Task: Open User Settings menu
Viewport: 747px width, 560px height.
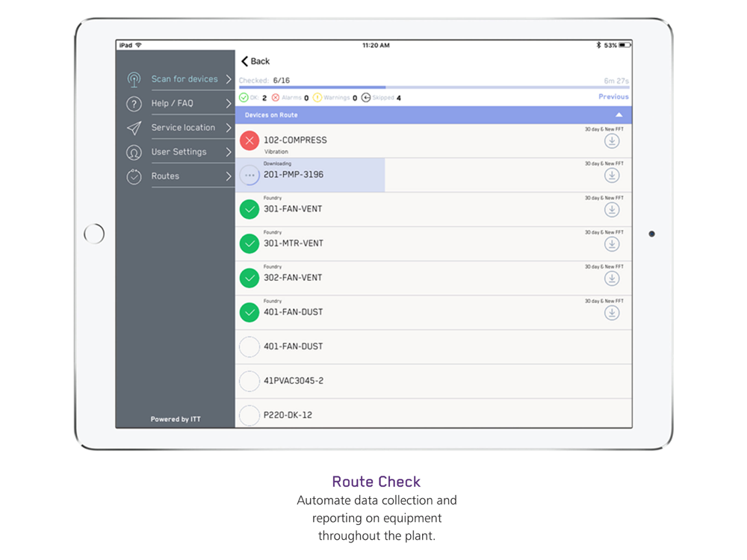Action: 179,152
